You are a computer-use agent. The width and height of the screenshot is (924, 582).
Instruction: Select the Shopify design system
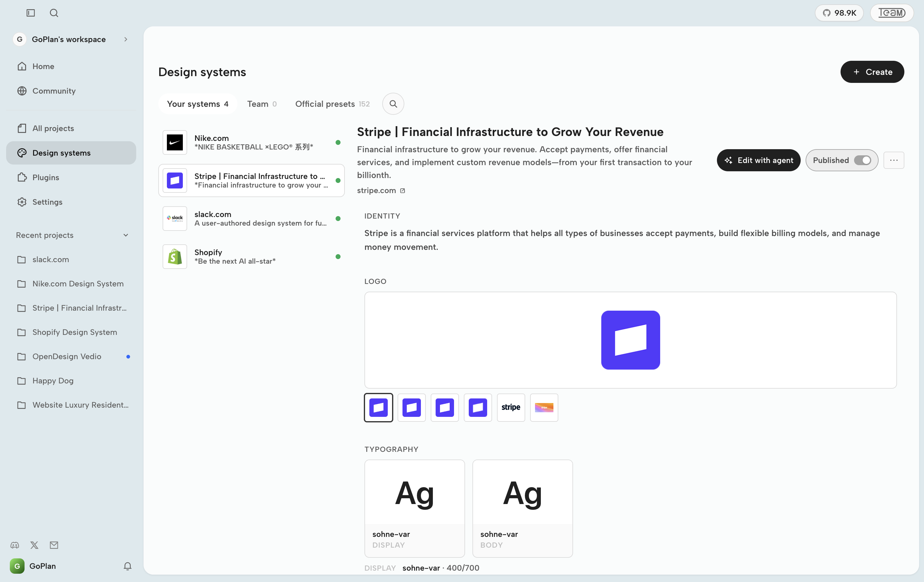click(x=251, y=256)
